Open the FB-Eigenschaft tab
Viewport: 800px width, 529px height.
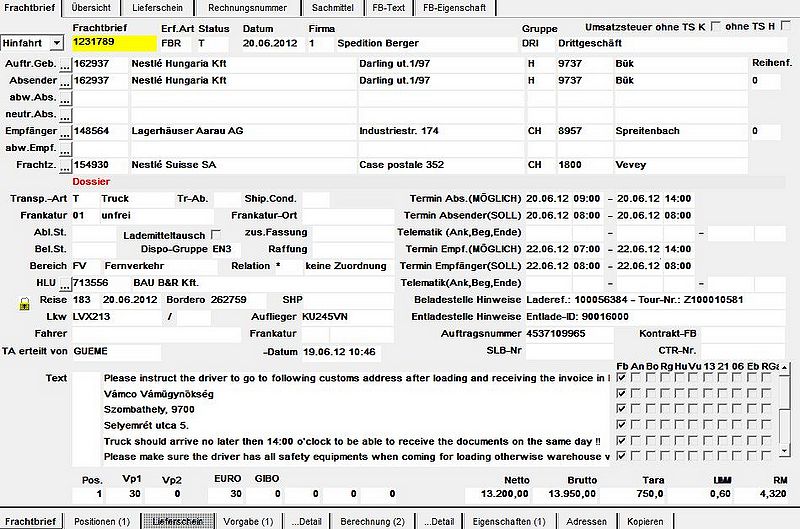[x=454, y=8]
